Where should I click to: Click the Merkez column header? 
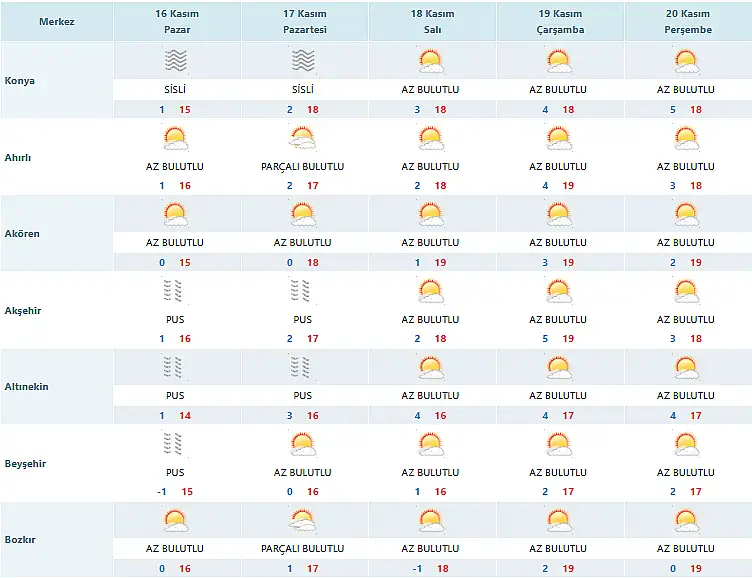pyautogui.click(x=57, y=22)
